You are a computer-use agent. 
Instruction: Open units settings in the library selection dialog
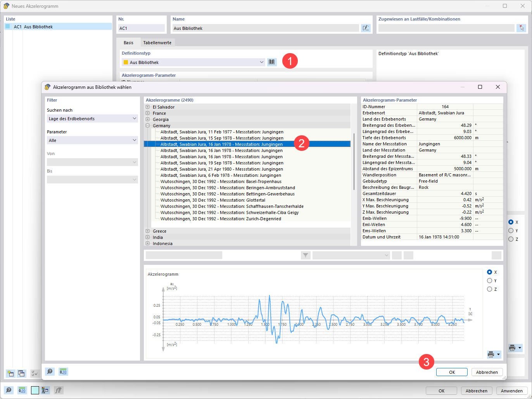(63, 371)
